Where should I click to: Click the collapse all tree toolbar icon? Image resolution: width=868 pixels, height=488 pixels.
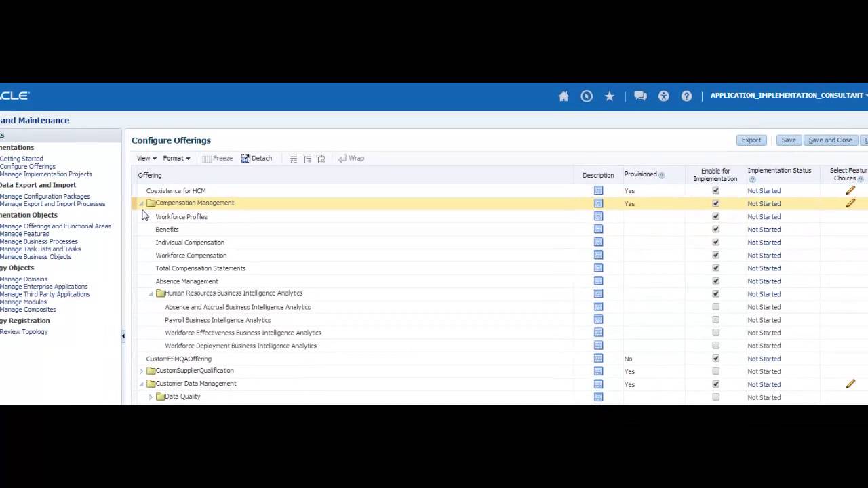307,158
